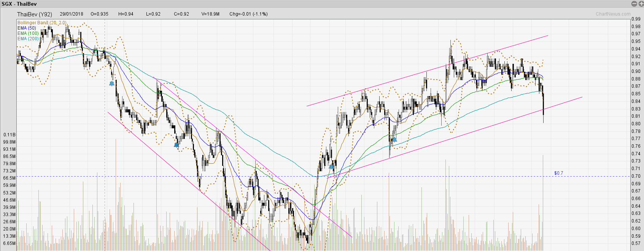Viewport: 644px width, 251px height.
Task: Click the SGX - ThaiBev panel title
Action: pyautogui.click(x=19, y=4)
